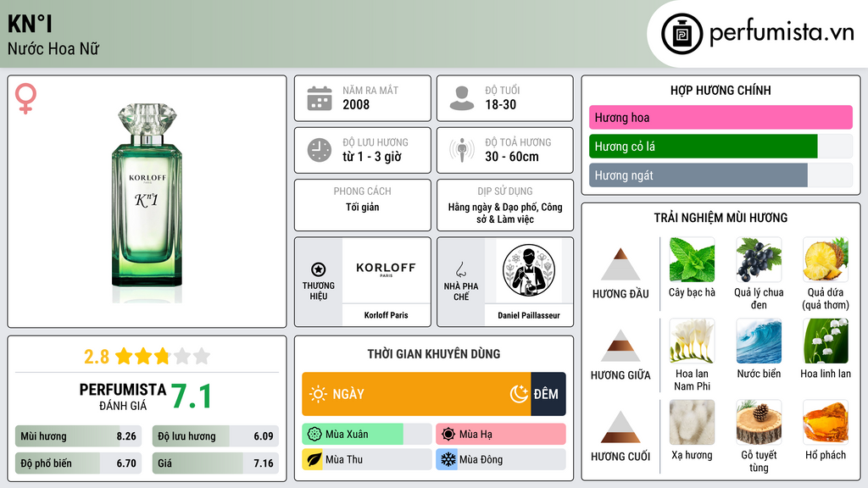Open the Daniel Paillasseur perfumer portrait
The height and width of the screenshot is (488, 868).
[529, 270]
